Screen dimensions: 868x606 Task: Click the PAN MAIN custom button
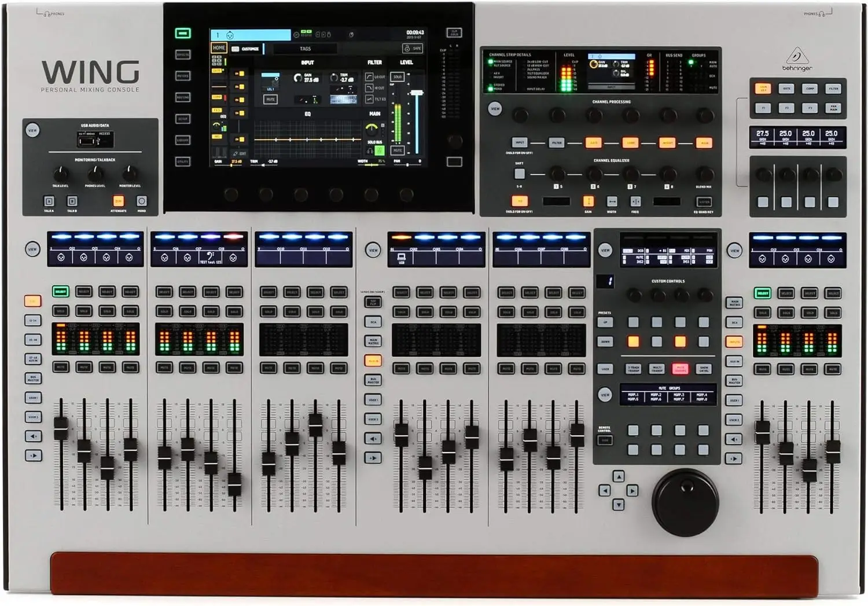[x=833, y=108]
